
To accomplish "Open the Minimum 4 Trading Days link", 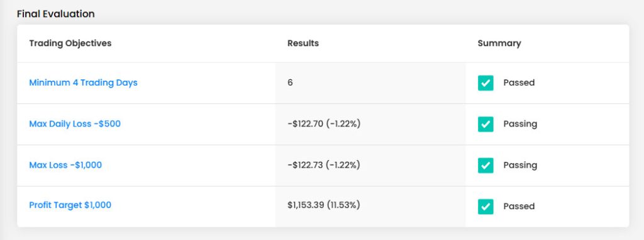I will pyautogui.click(x=84, y=83).
